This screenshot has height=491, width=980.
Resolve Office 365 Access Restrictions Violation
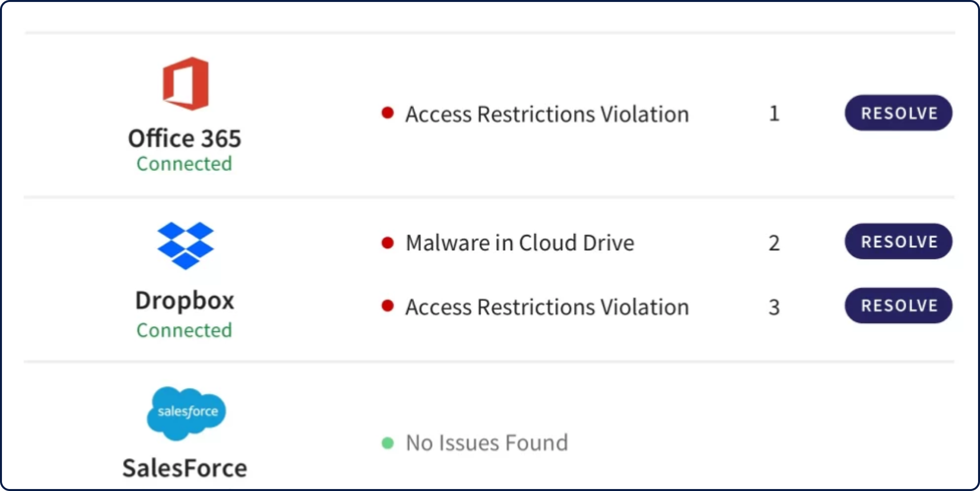coord(898,113)
